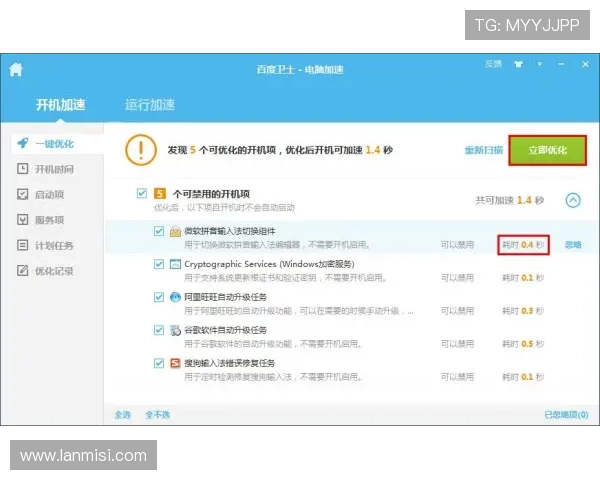600x480 pixels.
Task: Open 优化记录 in the sidebar
Action: [54, 271]
